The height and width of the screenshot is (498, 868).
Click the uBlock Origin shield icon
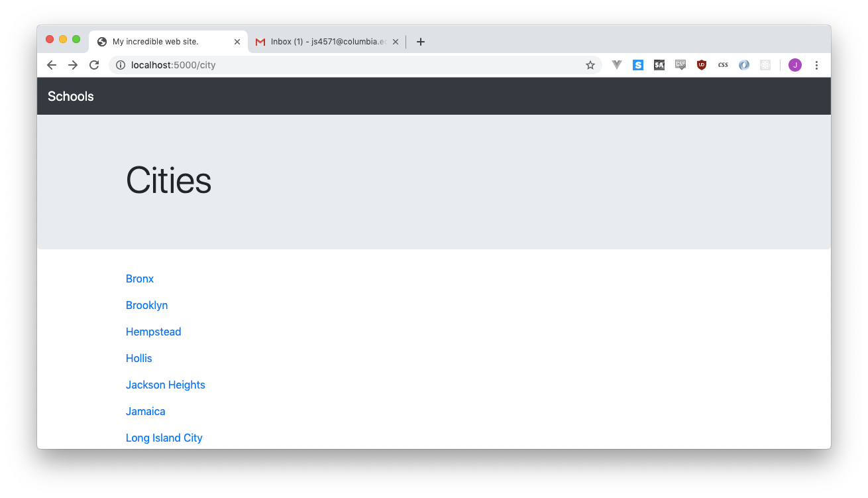(702, 65)
